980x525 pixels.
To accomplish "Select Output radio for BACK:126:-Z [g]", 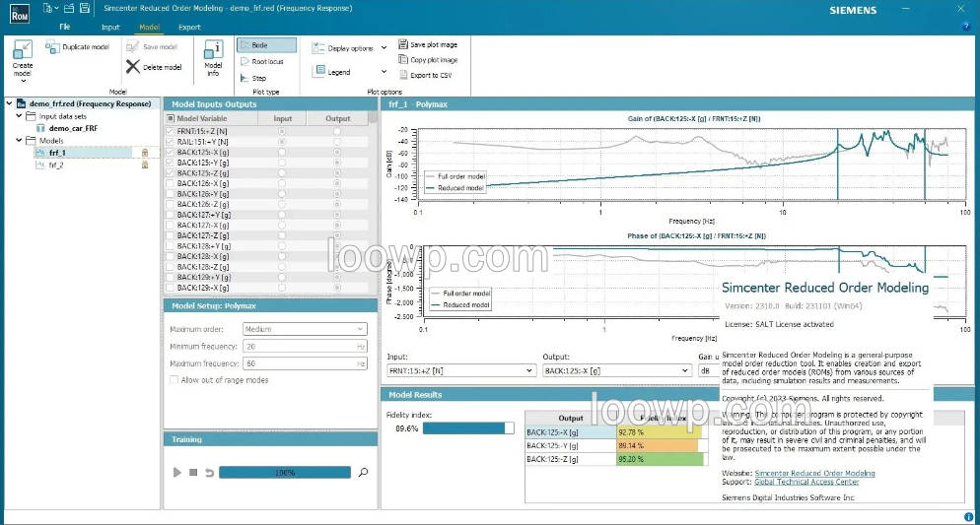I will (337, 204).
